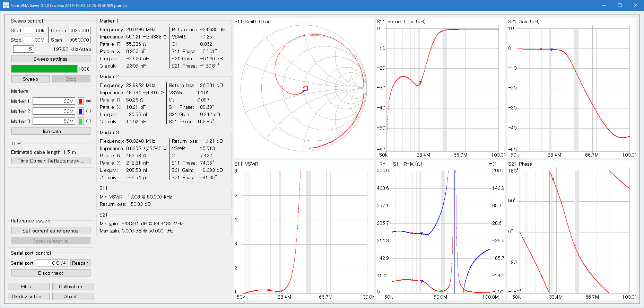
Task: Click the Marker 2 frequency field
Action: coord(54,111)
